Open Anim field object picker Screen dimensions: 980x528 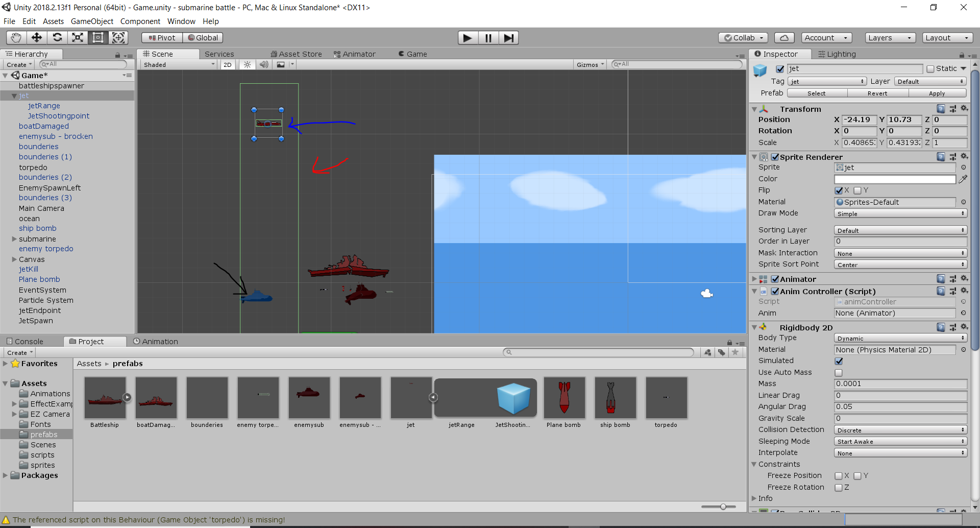[x=963, y=313]
